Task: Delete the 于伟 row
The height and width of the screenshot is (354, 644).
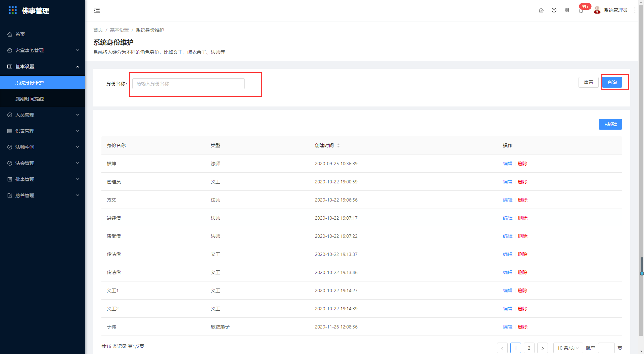Action: click(523, 327)
